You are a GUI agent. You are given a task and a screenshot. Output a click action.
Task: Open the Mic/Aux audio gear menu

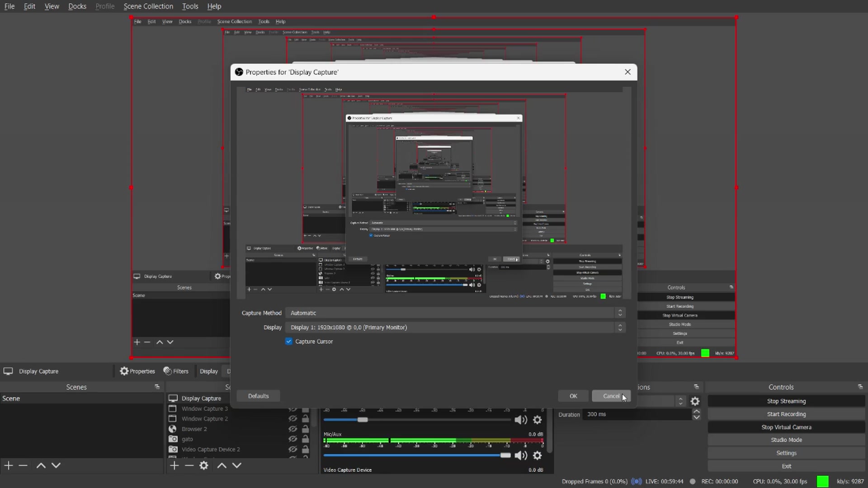tap(537, 455)
